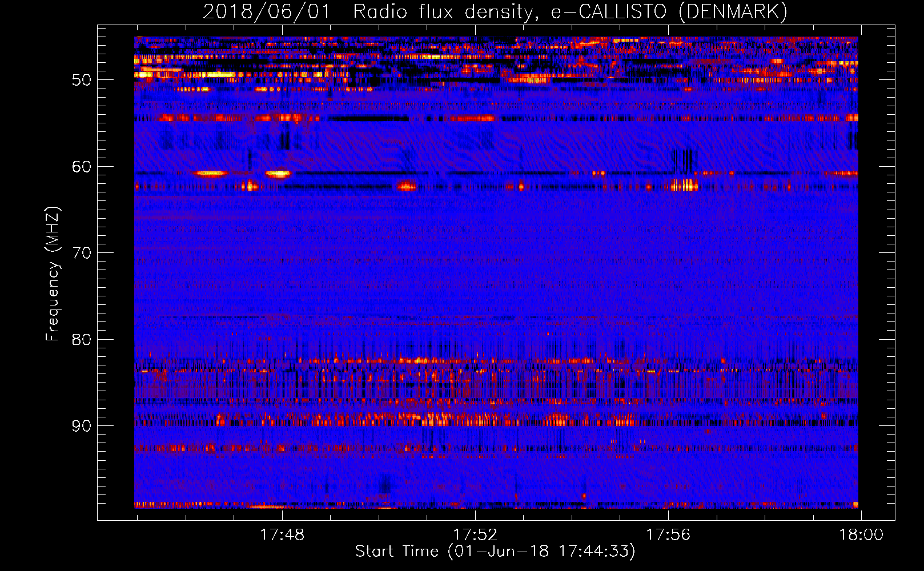Click the 17:56 time tick label
Screen dimensions: 924x571
668,535
